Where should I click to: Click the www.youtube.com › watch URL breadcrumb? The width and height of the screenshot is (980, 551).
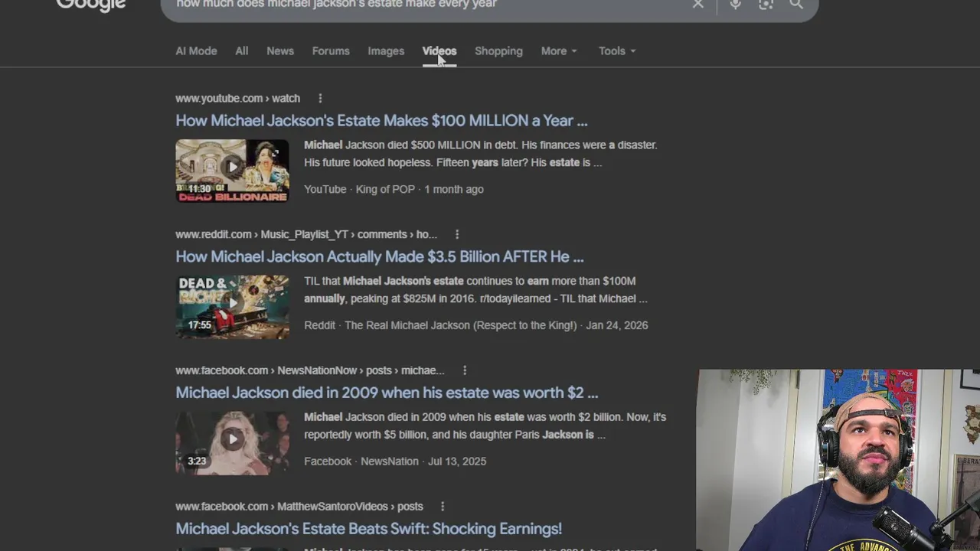click(x=237, y=98)
